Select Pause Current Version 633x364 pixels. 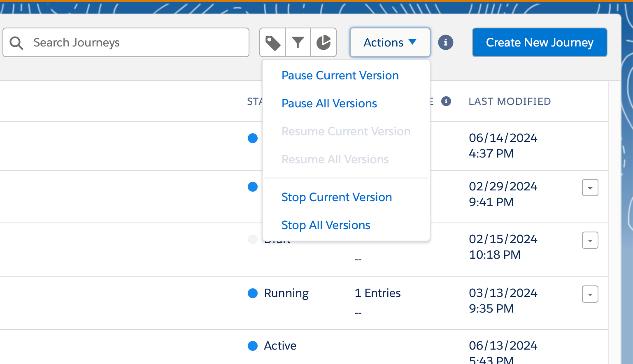pos(340,76)
